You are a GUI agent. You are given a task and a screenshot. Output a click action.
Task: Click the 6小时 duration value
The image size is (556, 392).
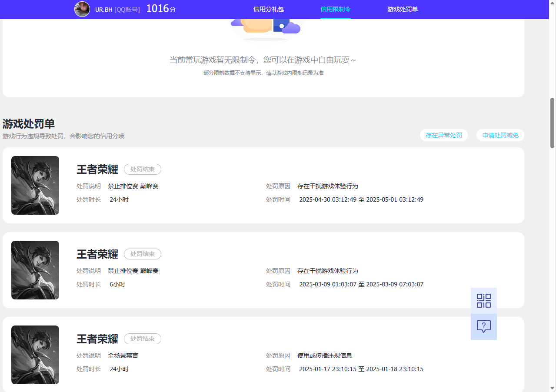tap(117, 284)
